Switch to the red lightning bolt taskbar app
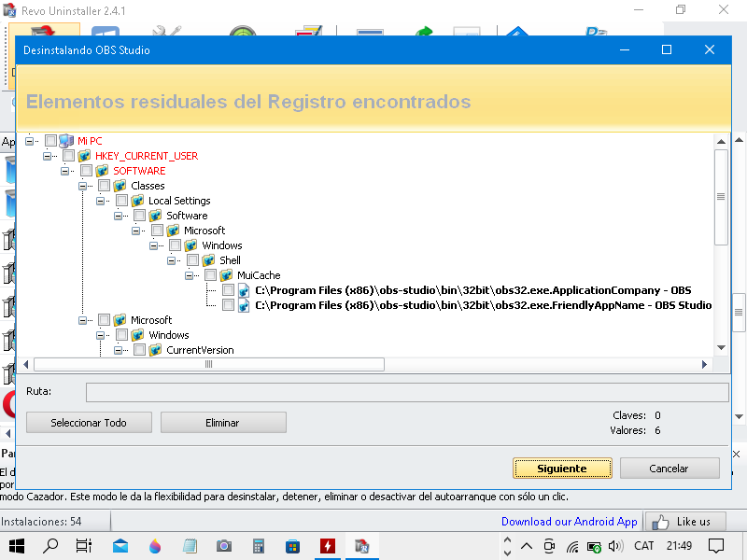This screenshot has height=560, width=747. [x=328, y=546]
